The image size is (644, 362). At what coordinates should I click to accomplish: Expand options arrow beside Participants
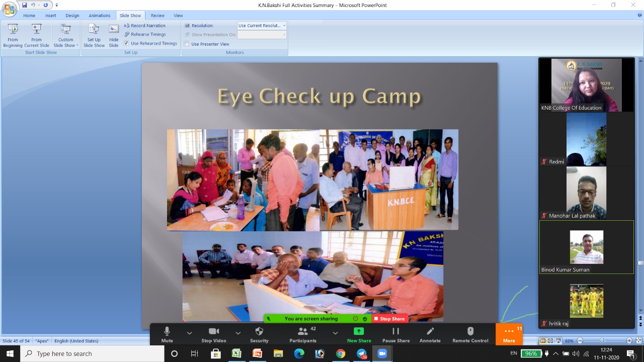pyautogui.click(x=335, y=332)
